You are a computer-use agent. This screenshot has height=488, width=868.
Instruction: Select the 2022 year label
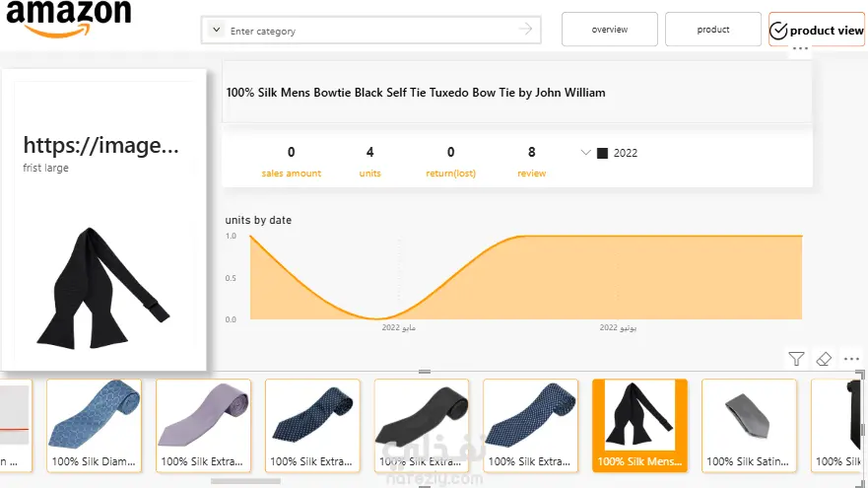pos(626,153)
